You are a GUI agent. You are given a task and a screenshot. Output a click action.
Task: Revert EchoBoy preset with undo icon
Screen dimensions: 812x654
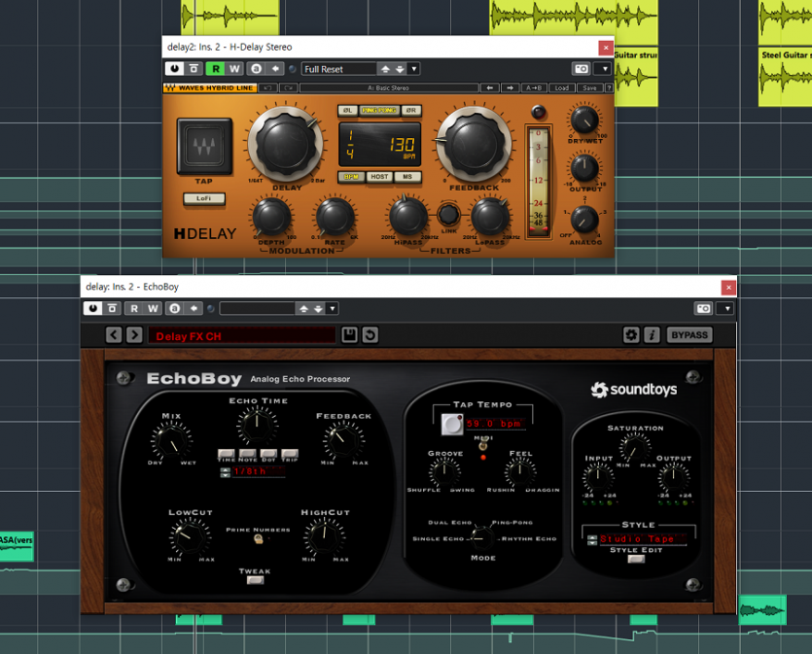(x=370, y=334)
